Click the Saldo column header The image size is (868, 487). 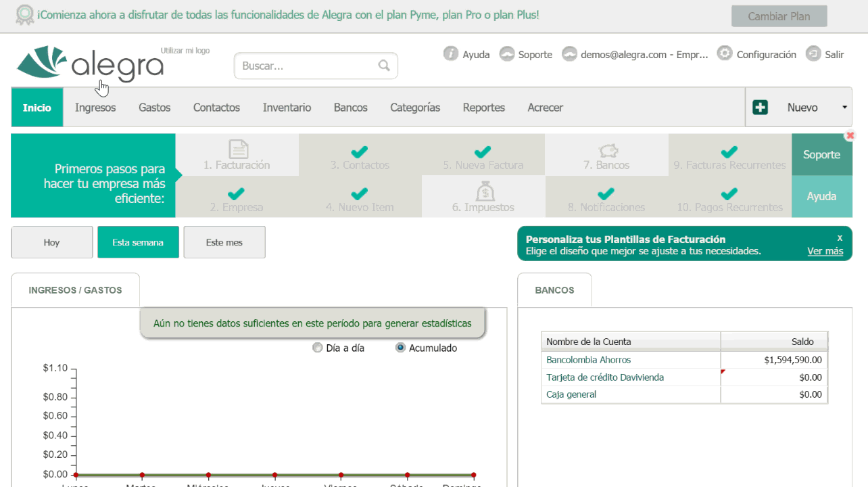774,342
